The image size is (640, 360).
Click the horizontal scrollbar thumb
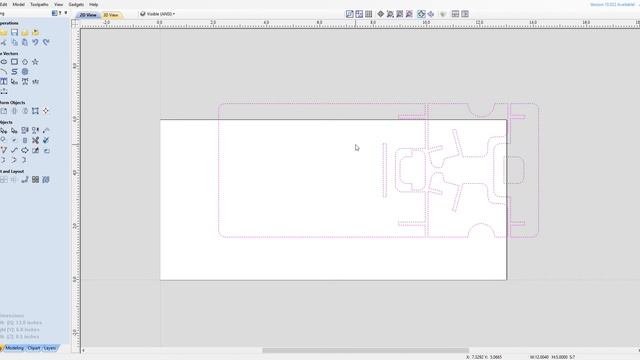[366, 350]
